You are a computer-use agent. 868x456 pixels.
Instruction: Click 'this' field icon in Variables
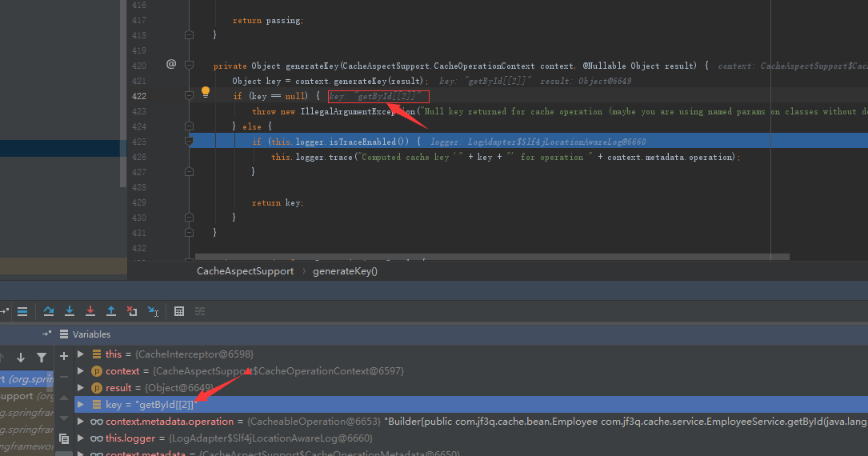97,354
